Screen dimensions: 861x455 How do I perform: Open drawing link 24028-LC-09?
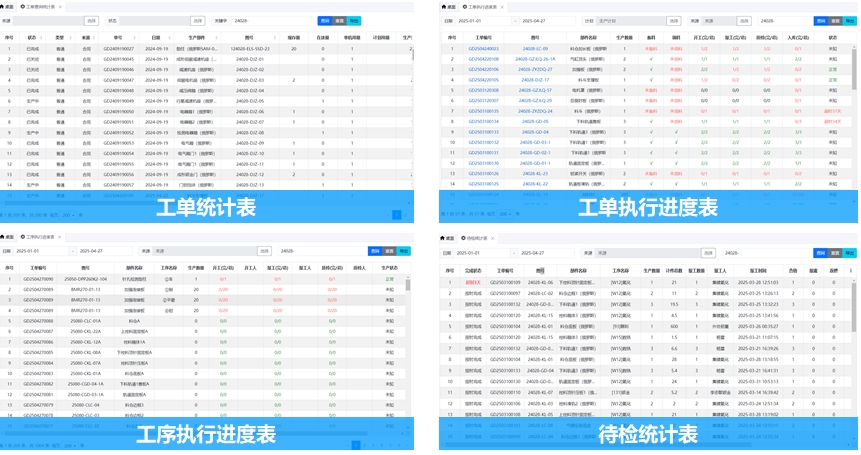click(x=535, y=49)
